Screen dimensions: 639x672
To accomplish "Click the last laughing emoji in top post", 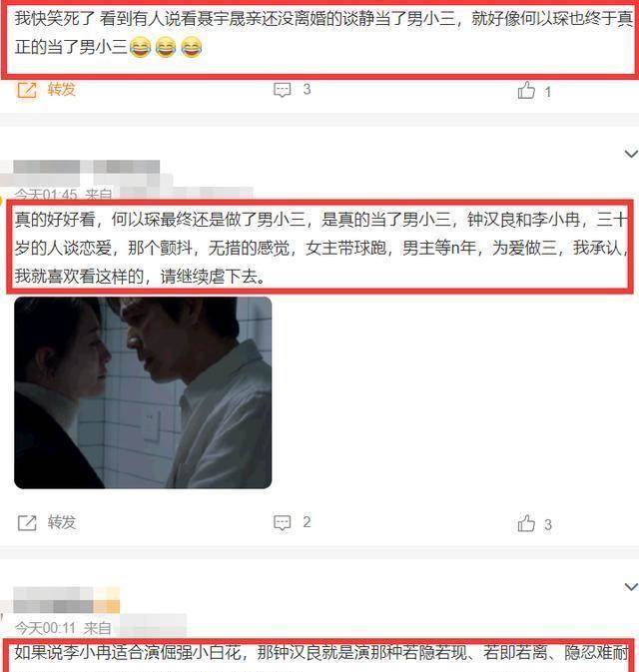I will coord(191,47).
